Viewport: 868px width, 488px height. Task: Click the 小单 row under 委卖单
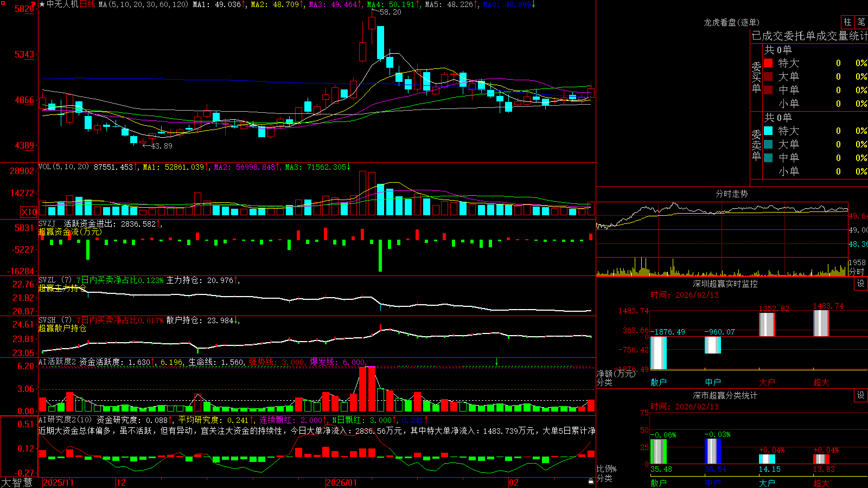click(815, 171)
